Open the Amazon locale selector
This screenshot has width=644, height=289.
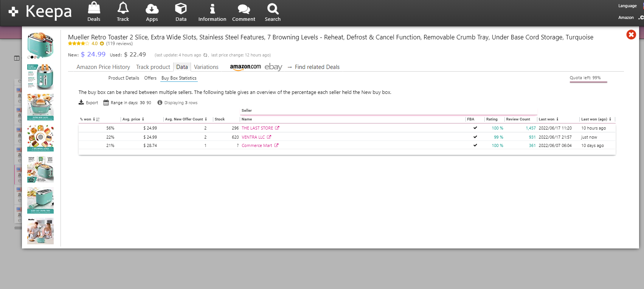pos(626,17)
